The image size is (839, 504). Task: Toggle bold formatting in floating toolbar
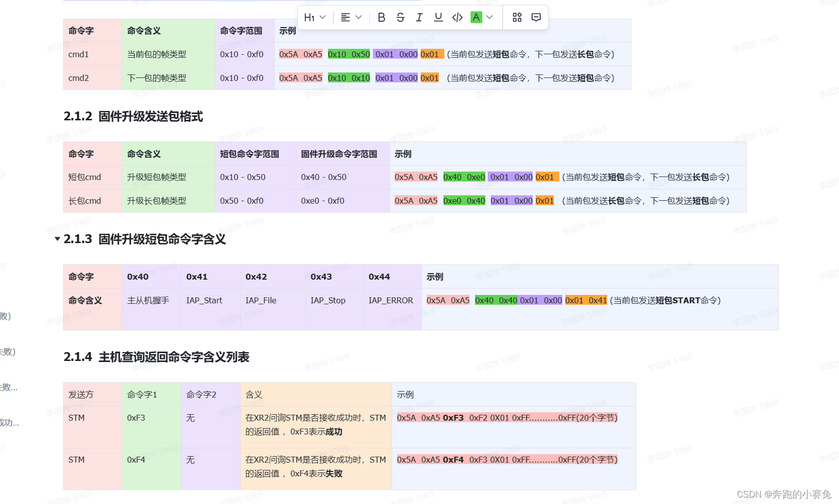tap(381, 17)
